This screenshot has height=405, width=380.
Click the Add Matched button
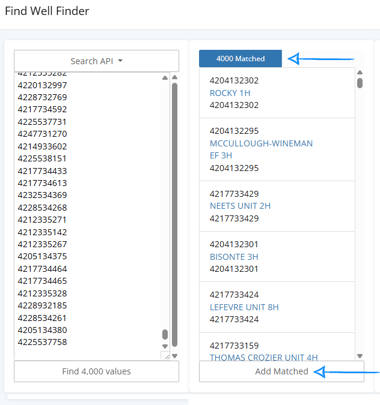click(282, 371)
